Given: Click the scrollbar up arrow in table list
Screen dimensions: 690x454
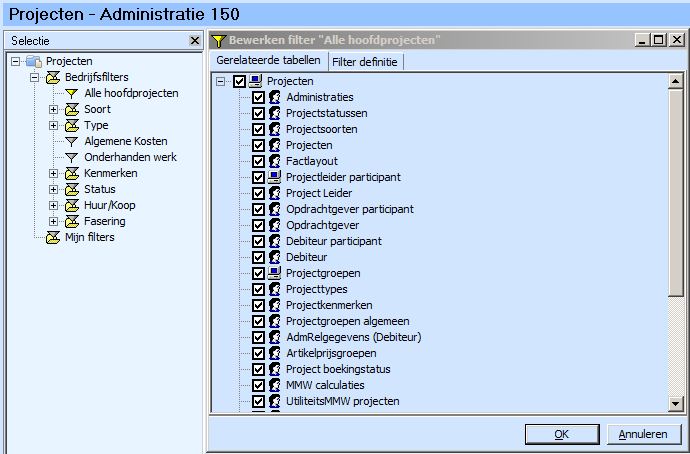Looking at the screenshot, I should (675, 81).
